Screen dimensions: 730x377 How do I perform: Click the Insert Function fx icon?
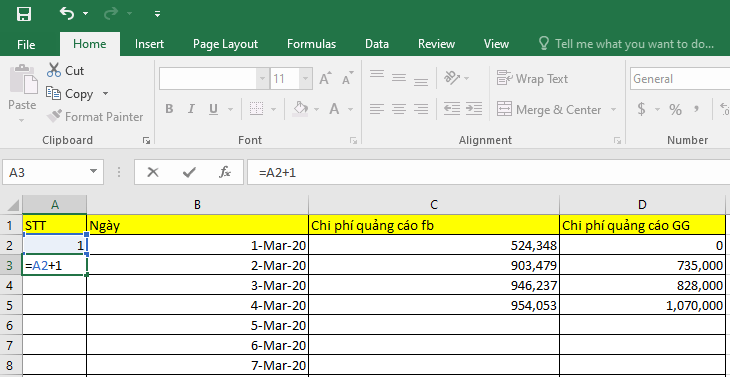pyautogui.click(x=225, y=173)
